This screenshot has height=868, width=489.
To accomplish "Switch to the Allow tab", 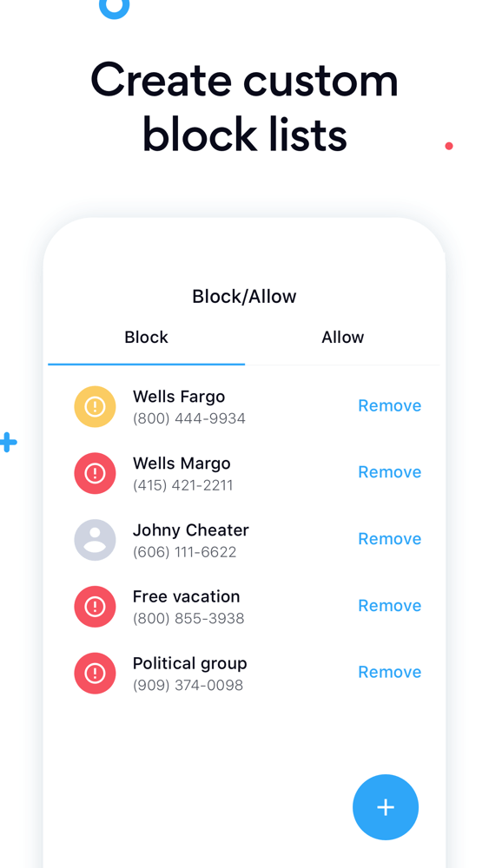I will pos(343,337).
